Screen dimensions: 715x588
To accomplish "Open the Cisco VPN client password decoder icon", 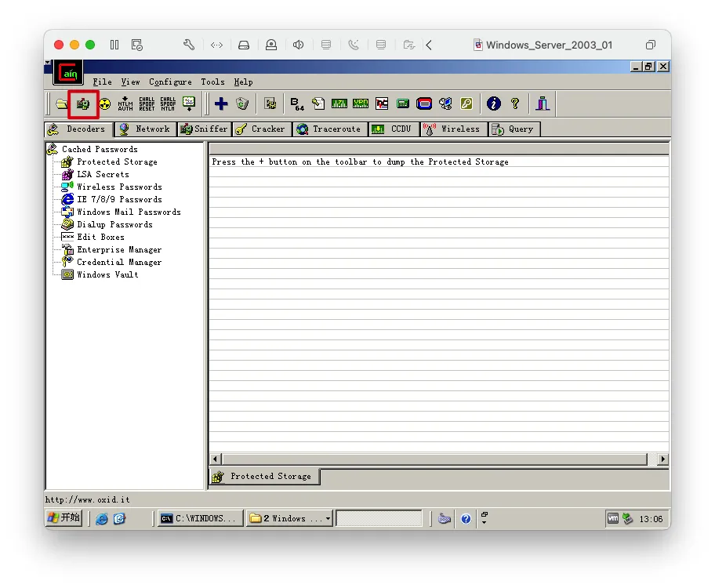I will coord(361,104).
